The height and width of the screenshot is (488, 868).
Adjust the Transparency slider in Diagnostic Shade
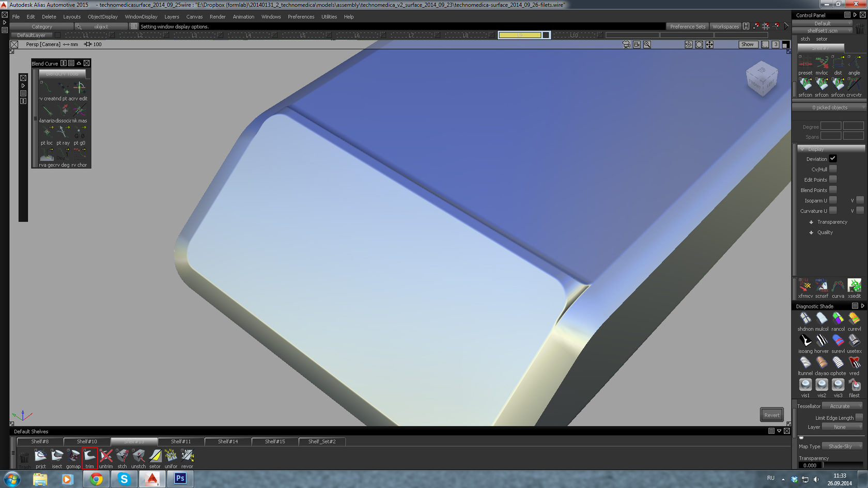[x=843, y=465]
